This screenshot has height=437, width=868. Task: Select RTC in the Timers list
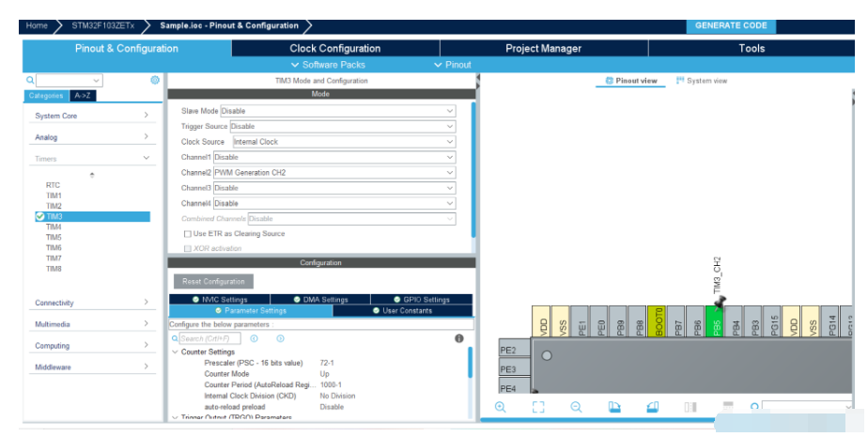click(53, 185)
